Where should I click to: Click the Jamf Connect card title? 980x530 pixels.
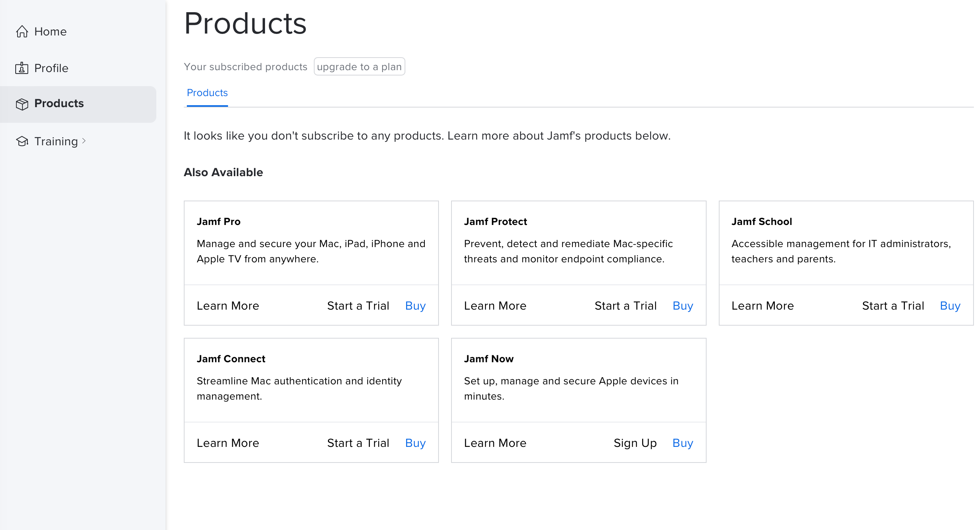pyautogui.click(x=231, y=359)
